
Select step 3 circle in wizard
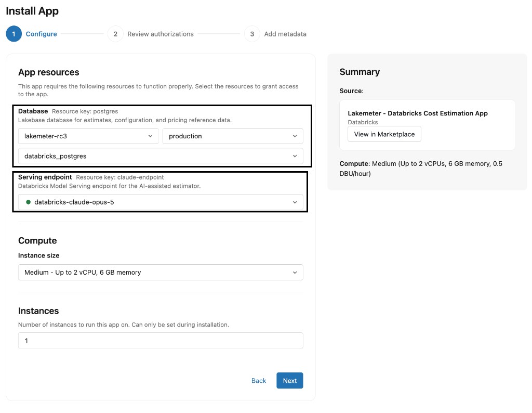(252, 34)
